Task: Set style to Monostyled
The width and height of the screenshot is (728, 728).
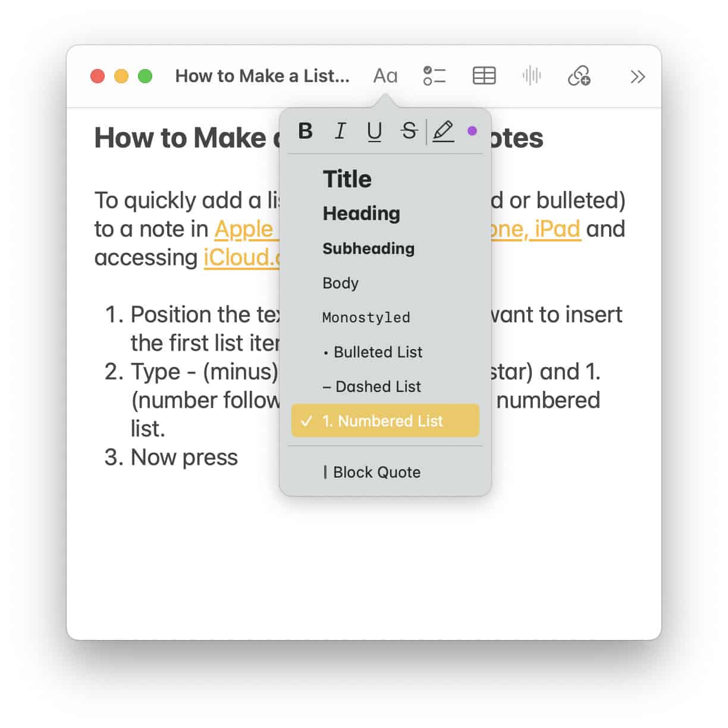Action: pos(366,317)
